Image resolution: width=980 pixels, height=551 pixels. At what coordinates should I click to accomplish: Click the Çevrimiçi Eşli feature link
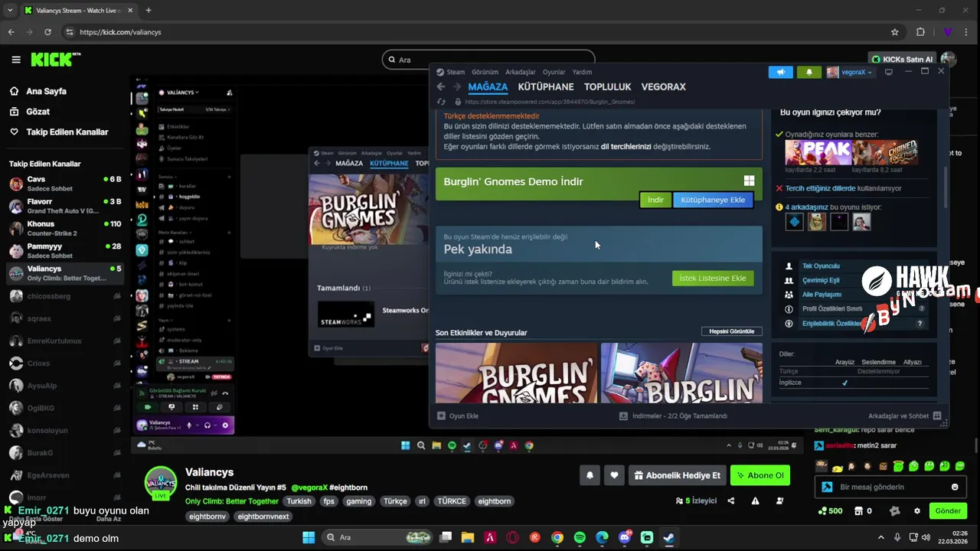(821, 280)
